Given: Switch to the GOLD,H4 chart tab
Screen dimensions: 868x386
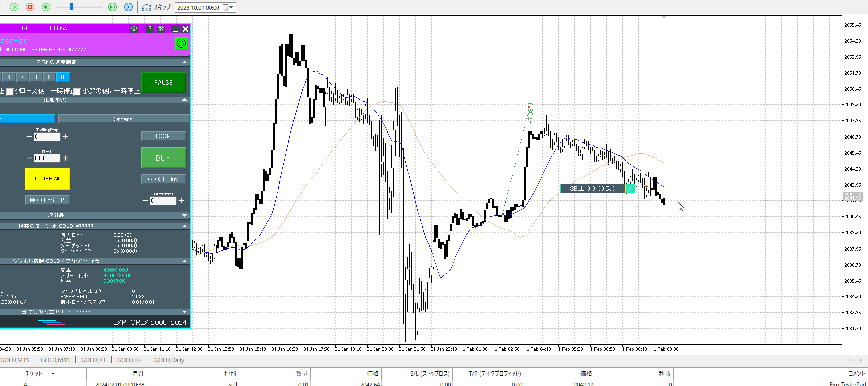Looking at the screenshot, I should coord(129,360).
